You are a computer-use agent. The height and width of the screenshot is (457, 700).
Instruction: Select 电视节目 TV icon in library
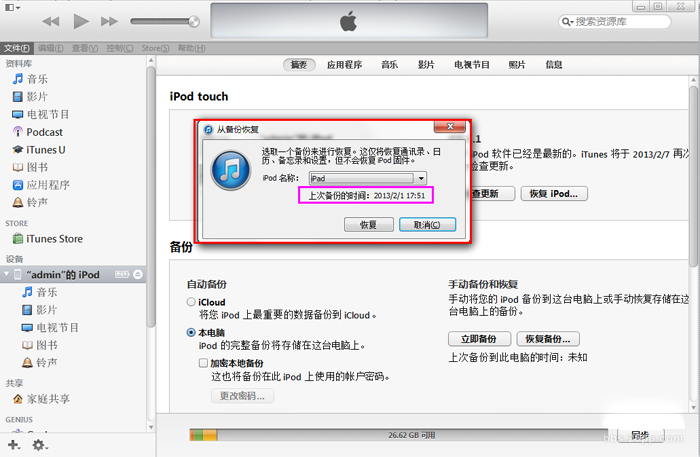[18, 115]
